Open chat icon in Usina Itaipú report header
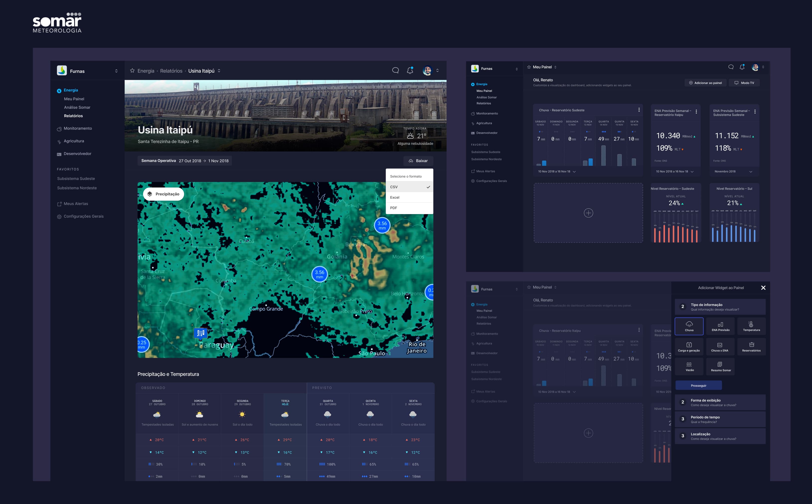Viewport: 812px width, 504px height. click(x=395, y=70)
